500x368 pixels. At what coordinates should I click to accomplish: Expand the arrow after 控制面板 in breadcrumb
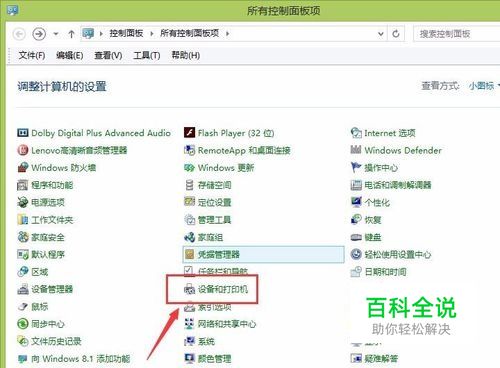point(152,34)
